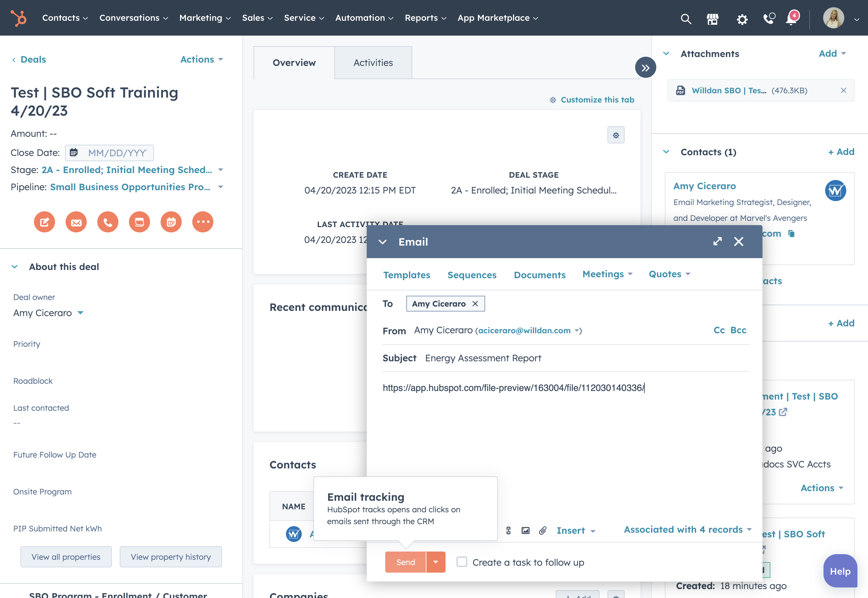Open View all properties

coord(66,557)
